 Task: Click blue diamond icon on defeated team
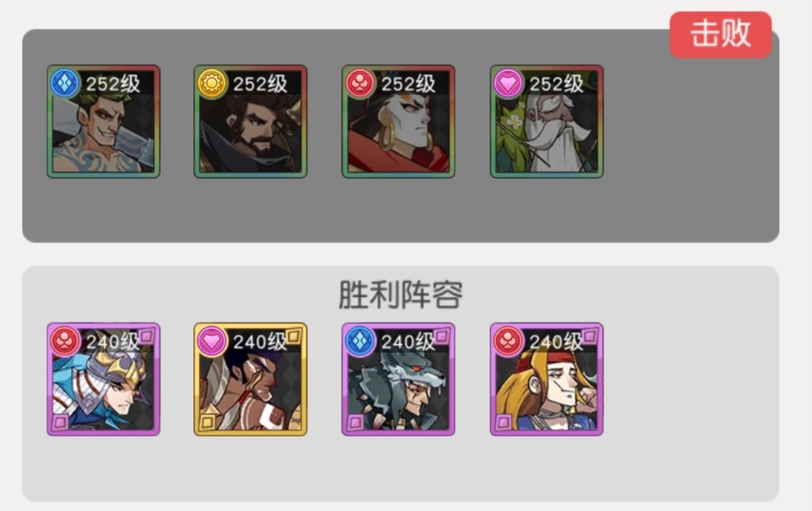click(x=65, y=83)
